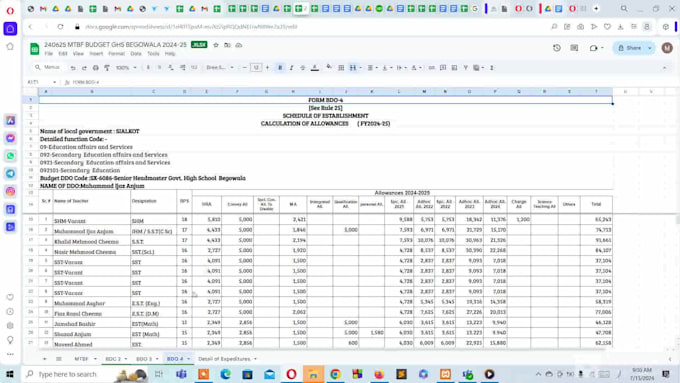This screenshot has width=680, height=383.
Task: Open Messenger in Opera sidebar
Action: point(10,138)
